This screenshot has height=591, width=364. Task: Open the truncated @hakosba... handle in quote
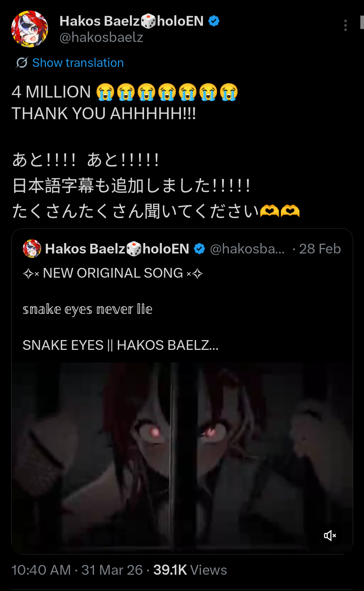click(247, 249)
